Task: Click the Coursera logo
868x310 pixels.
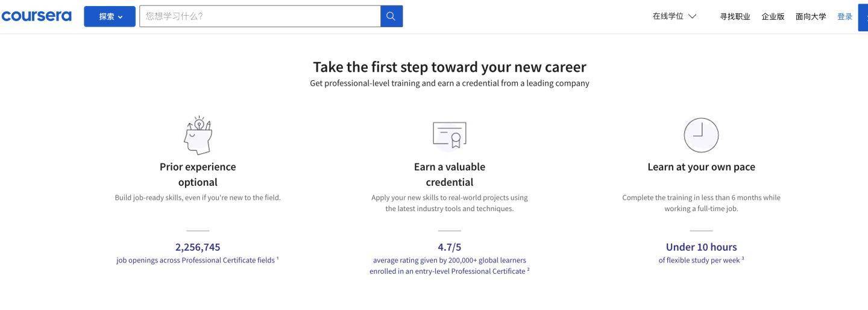Action: [36, 16]
